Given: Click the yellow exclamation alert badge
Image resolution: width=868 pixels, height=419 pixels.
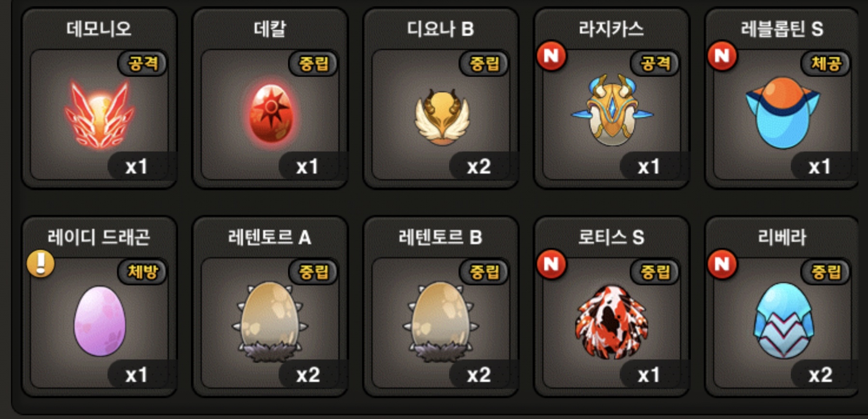Looking at the screenshot, I should click(x=41, y=264).
